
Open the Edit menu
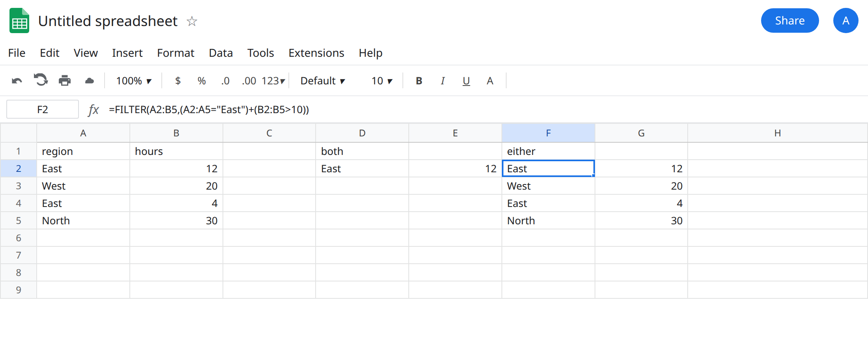point(49,53)
